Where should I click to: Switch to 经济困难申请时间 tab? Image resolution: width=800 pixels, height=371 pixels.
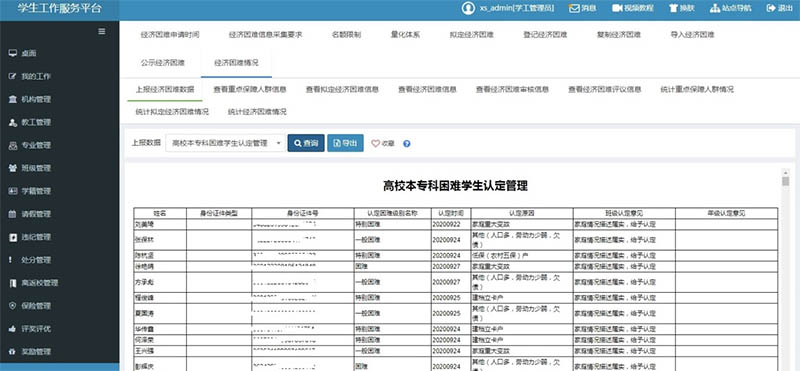pos(170,35)
